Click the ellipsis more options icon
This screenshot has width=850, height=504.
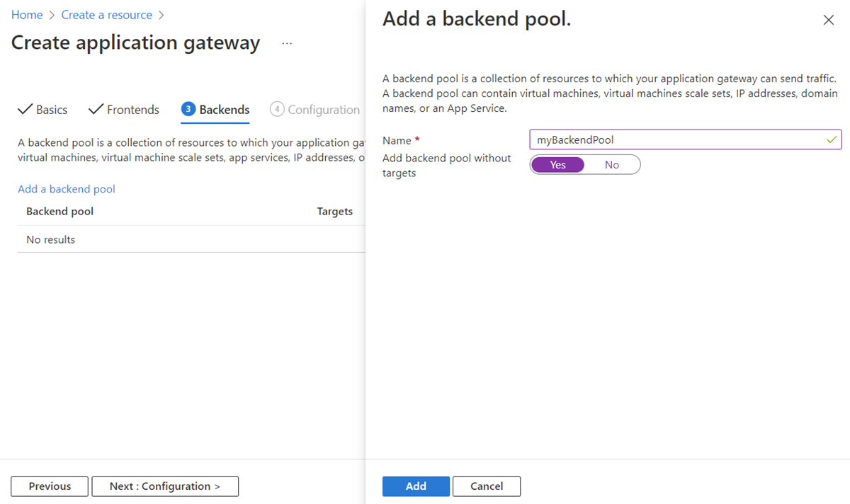(x=287, y=43)
